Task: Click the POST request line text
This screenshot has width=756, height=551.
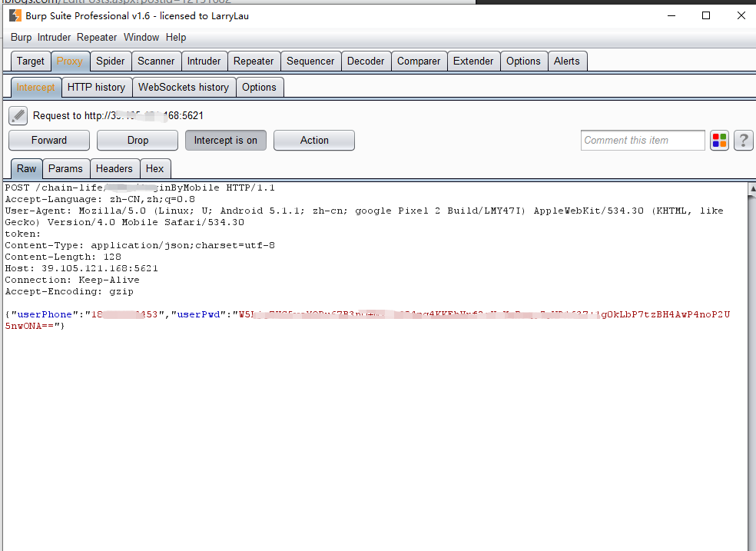Action: tap(140, 188)
